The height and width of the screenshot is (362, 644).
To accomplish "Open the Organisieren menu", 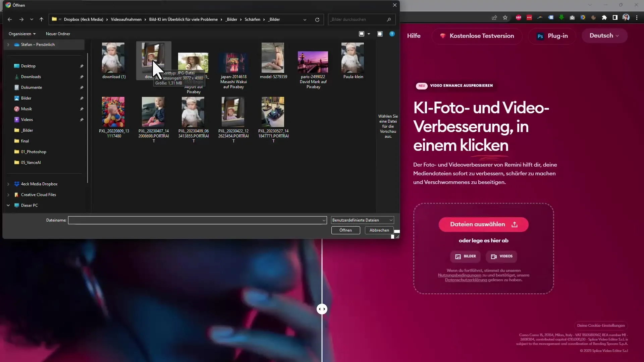I will coord(22,34).
